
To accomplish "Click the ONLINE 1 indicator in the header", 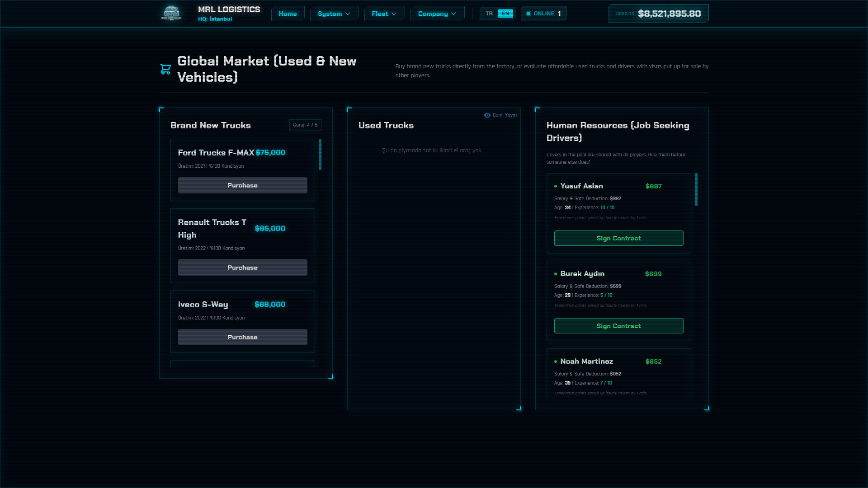I will pos(543,14).
